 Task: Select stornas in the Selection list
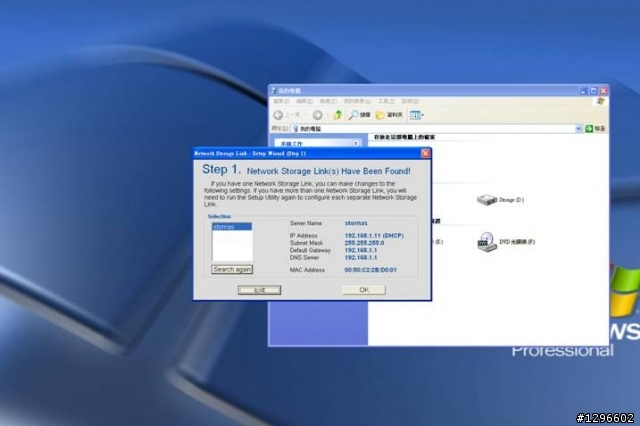pos(232,226)
